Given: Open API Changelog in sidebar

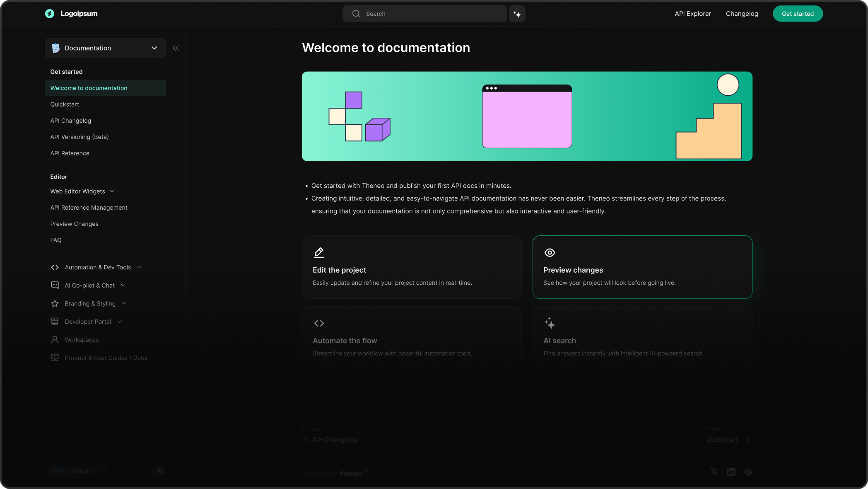Looking at the screenshot, I should point(71,121).
